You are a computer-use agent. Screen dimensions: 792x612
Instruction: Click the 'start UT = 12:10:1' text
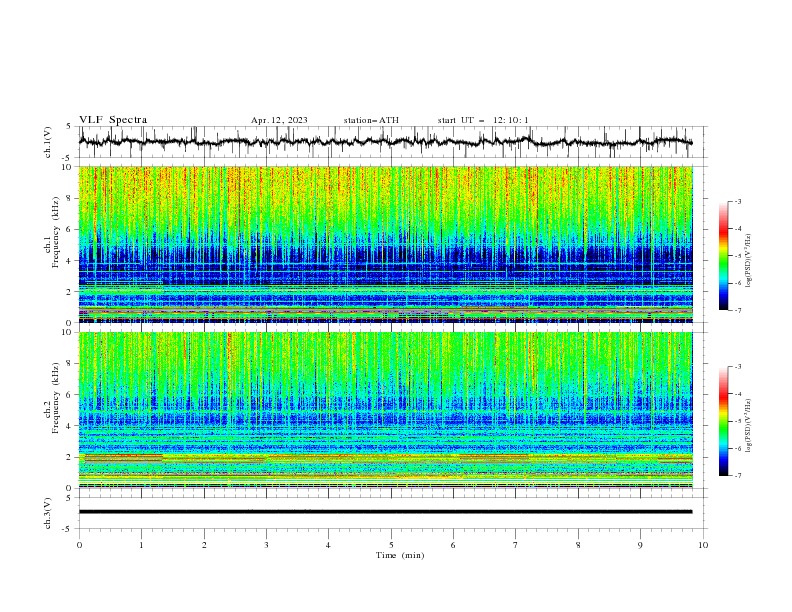(483, 120)
